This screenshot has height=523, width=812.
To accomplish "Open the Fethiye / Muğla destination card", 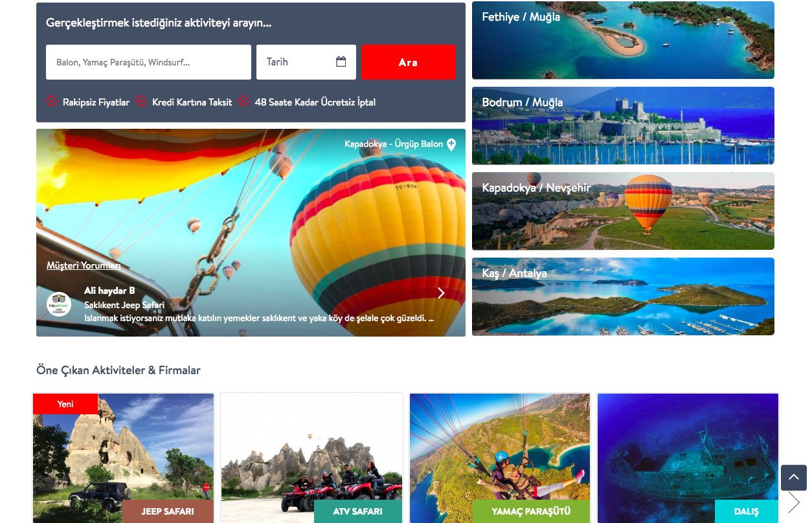I will pyautogui.click(x=623, y=40).
